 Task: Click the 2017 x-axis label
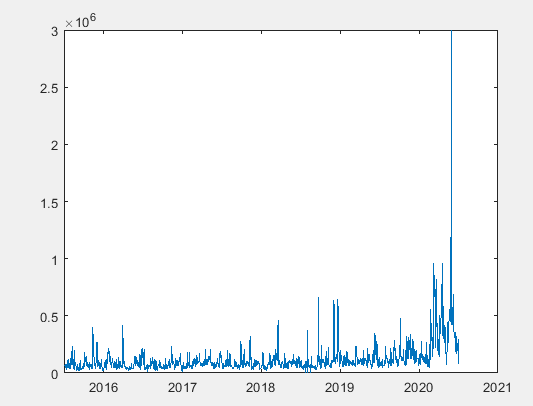pos(182,387)
